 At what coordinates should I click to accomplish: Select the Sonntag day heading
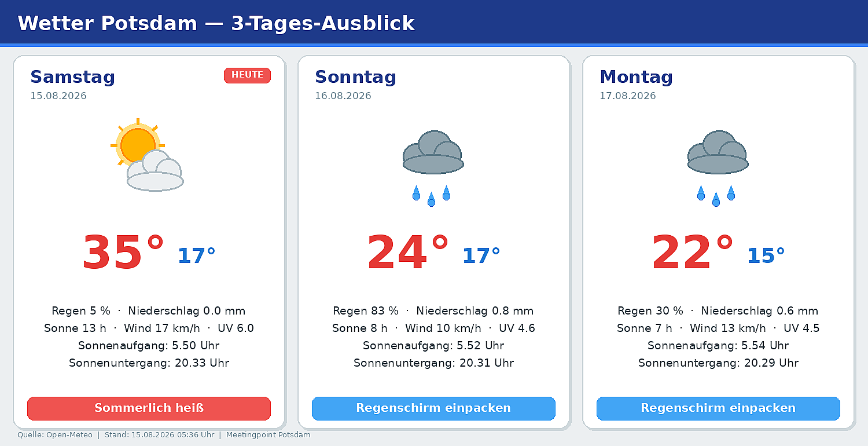pos(355,77)
